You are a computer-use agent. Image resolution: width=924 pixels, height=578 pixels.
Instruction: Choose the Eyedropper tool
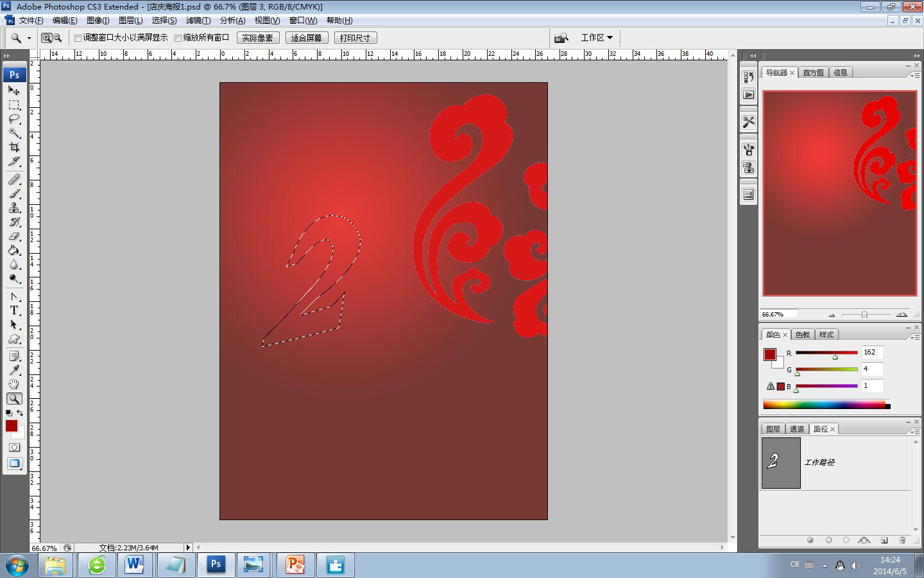point(14,370)
